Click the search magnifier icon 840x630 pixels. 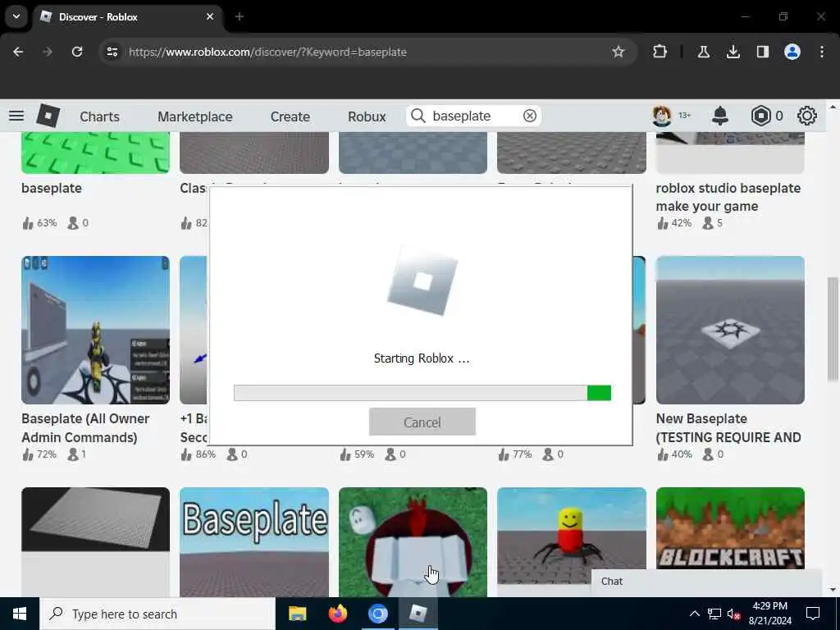tap(418, 116)
